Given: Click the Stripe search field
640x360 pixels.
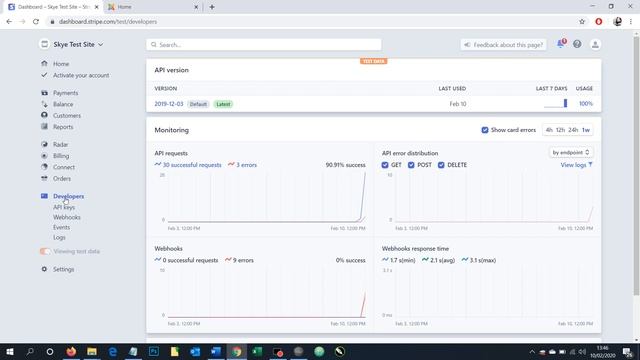Looking at the screenshot, I should (264, 44).
